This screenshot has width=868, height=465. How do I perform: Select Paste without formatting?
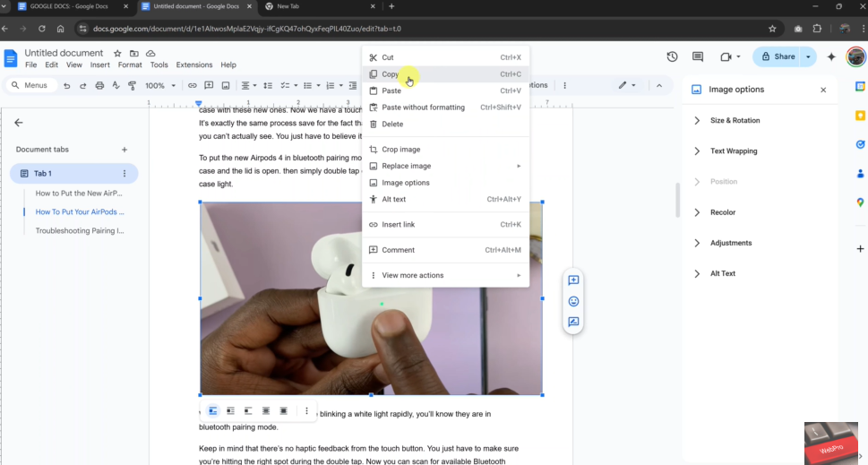point(445,108)
